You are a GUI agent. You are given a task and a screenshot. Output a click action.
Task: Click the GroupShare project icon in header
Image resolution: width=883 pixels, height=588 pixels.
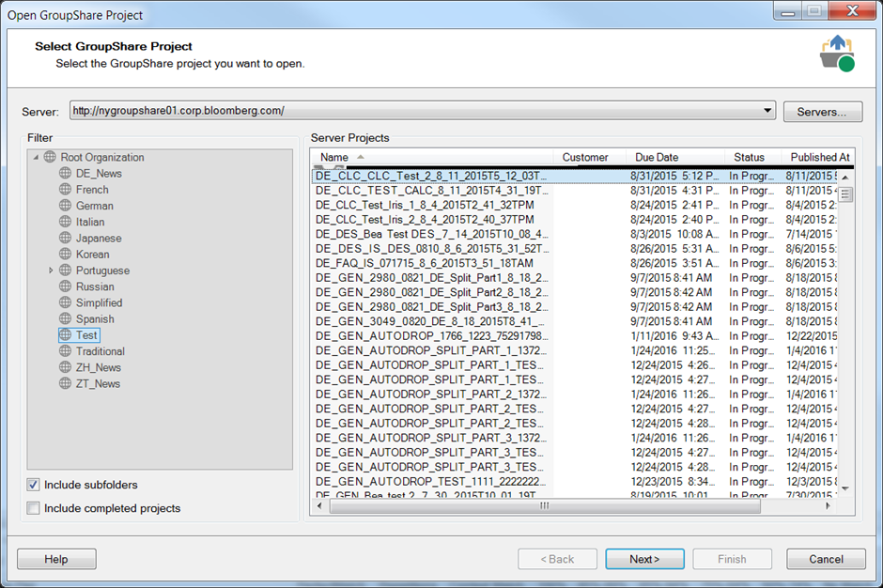pyautogui.click(x=837, y=54)
